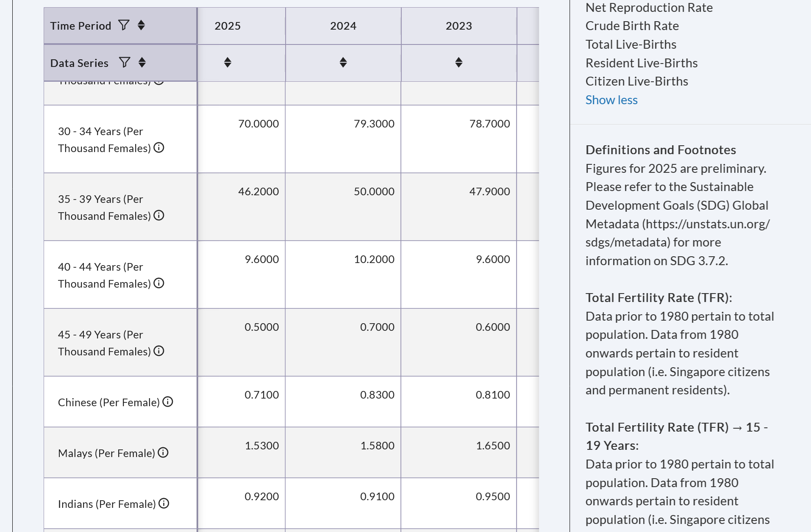
Task: Open info icon for 30 - 34 Years
Action: 159,148
